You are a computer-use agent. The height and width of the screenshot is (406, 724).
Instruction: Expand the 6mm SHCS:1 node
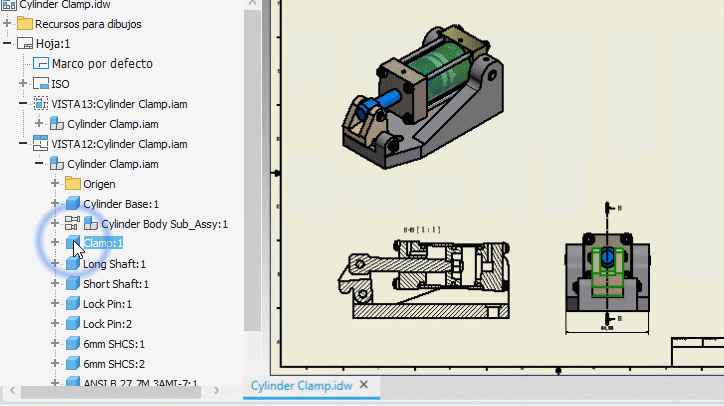55,344
